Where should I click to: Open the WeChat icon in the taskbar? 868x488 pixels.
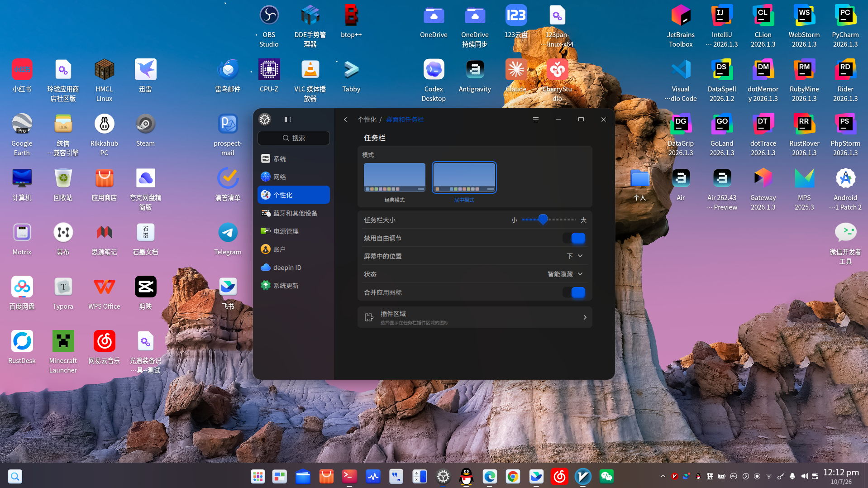pyautogui.click(x=606, y=476)
